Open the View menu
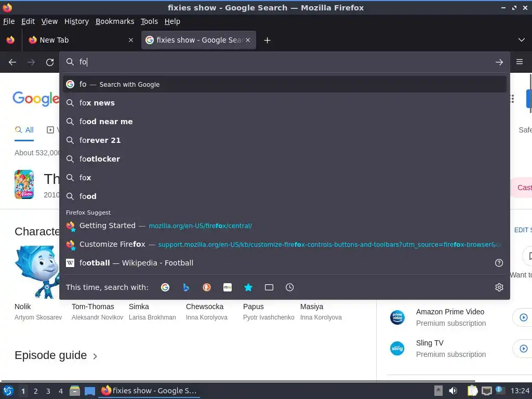The height and width of the screenshot is (399, 532). click(49, 21)
